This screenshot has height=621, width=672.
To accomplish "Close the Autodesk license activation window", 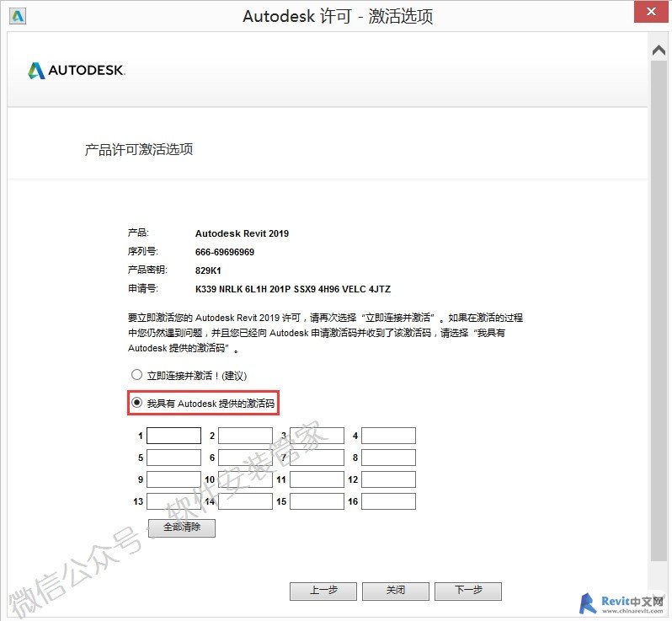I will pyautogui.click(x=651, y=12).
